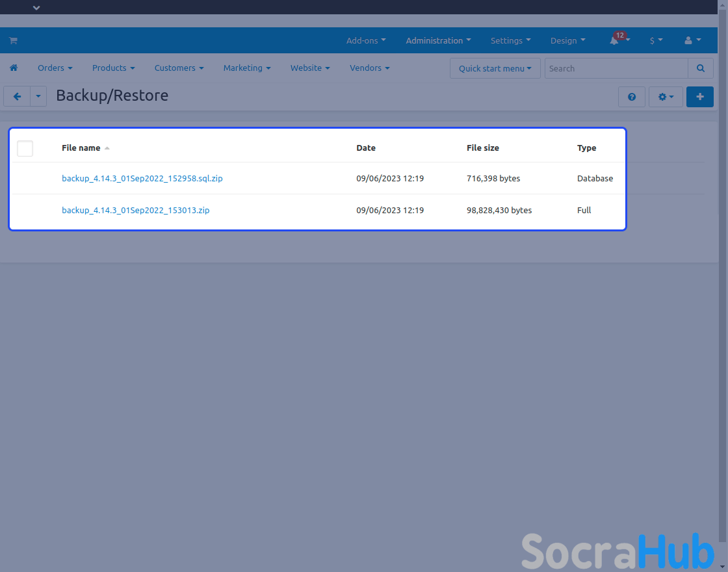This screenshot has height=572, width=728.
Task: Focus the Search input field
Action: [616, 68]
